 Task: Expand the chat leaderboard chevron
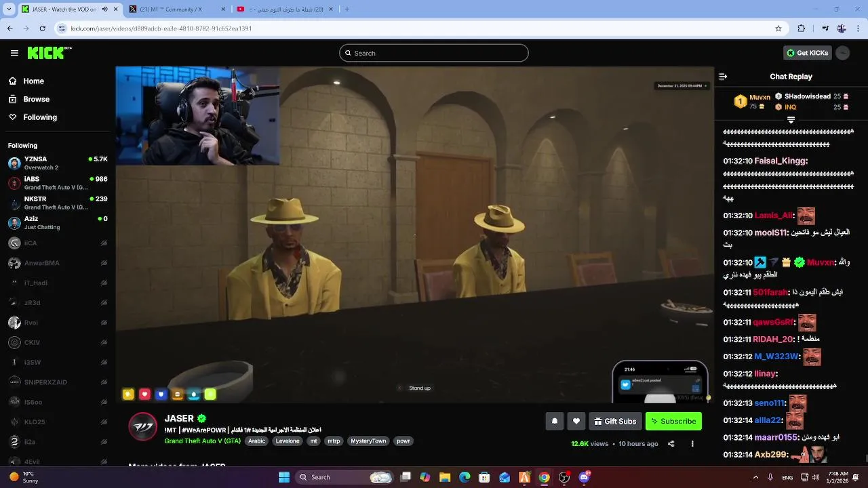(x=791, y=120)
